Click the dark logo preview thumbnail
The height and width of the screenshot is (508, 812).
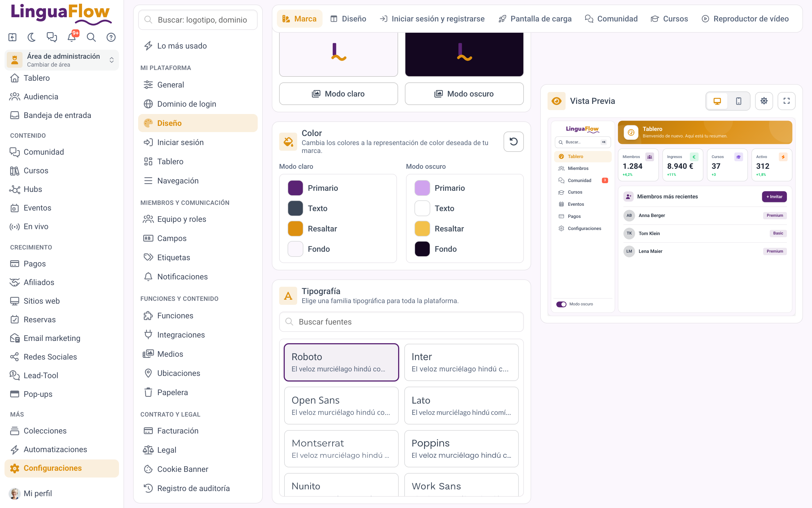coord(464,54)
